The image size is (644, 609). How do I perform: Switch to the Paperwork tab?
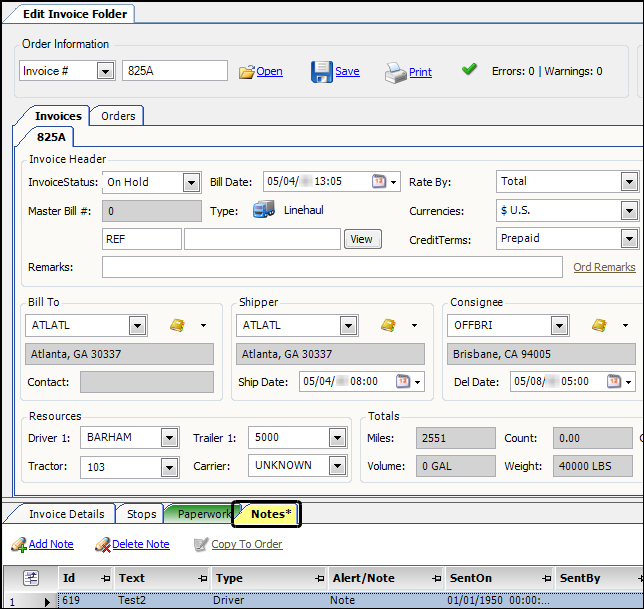(x=203, y=514)
